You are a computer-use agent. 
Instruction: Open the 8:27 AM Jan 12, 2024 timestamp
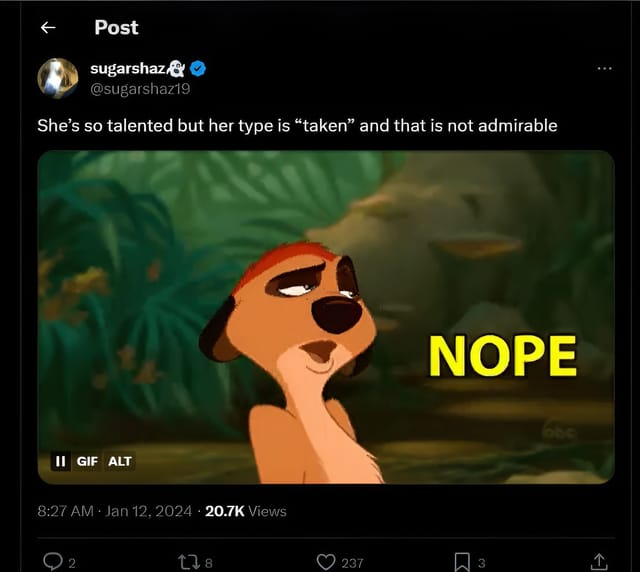click(114, 511)
